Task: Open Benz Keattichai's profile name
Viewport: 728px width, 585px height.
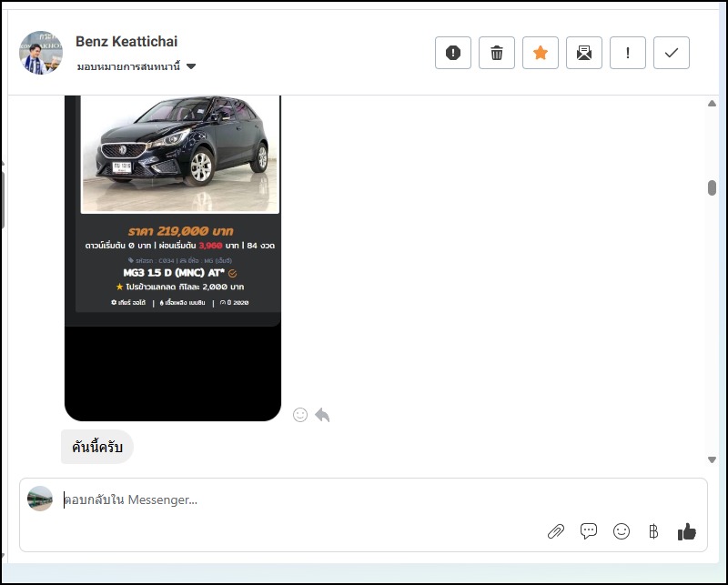Action: click(126, 42)
